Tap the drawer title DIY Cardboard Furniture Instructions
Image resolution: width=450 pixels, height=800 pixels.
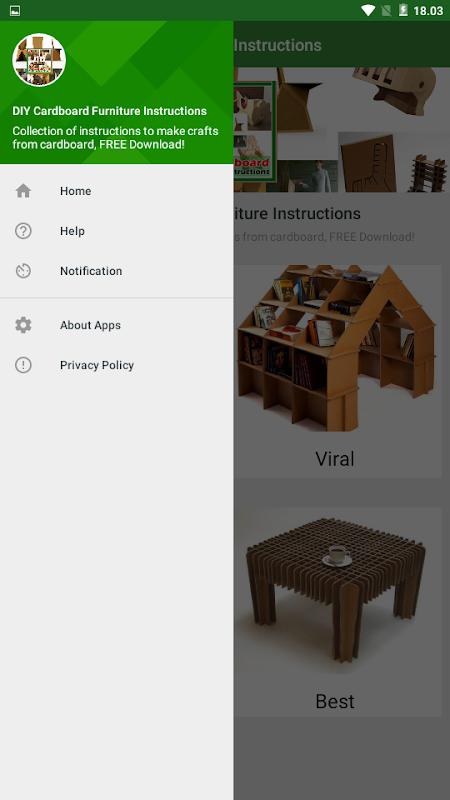click(110, 111)
